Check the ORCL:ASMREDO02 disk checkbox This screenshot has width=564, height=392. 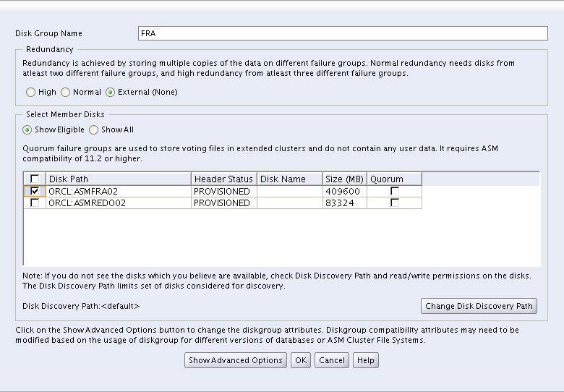[35, 203]
